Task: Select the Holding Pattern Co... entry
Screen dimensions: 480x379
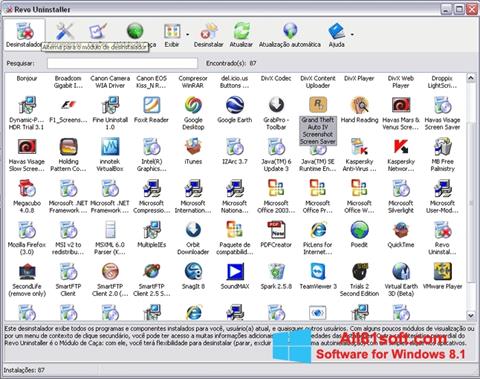Action: click(68, 154)
